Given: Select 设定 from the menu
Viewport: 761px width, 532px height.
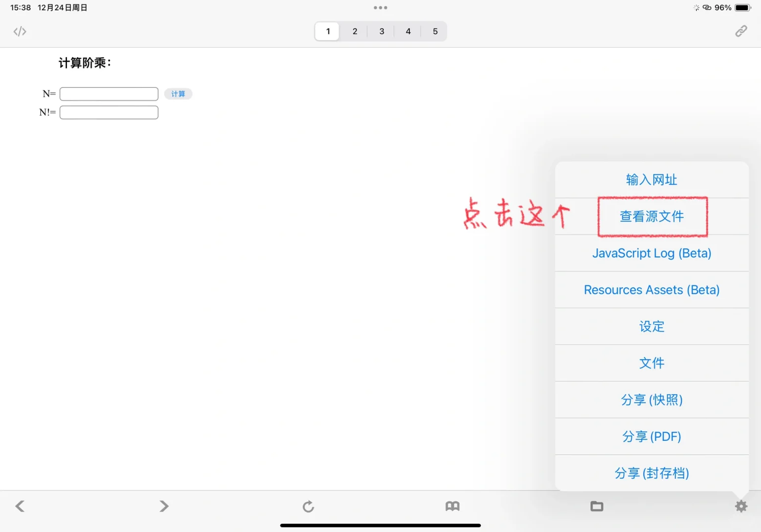Looking at the screenshot, I should coord(652,326).
